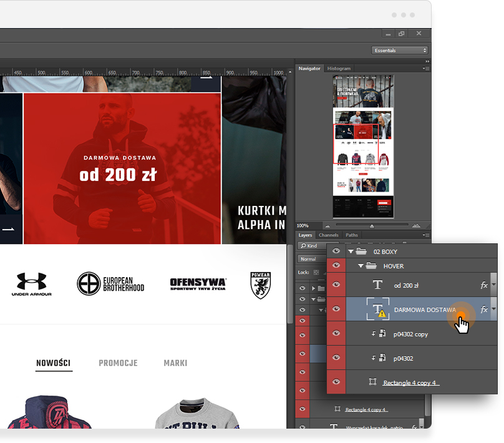This screenshot has width=504, height=443.
Task: Click the folder icon of the HOVER group
Action: click(371, 266)
